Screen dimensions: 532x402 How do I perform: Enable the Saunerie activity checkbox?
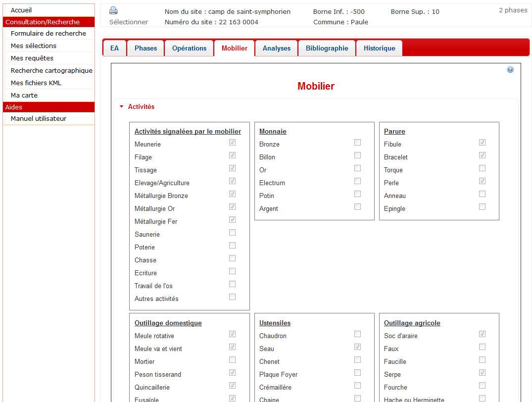[x=232, y=233]
